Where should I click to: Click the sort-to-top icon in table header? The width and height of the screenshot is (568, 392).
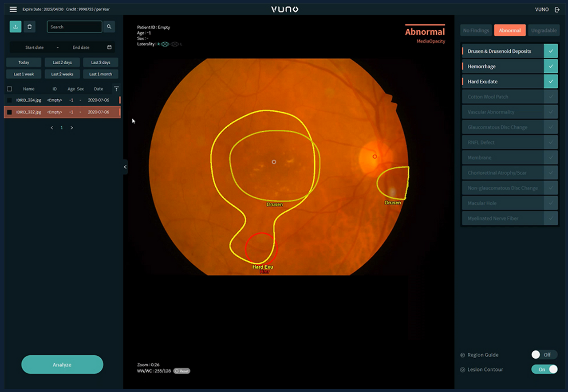click(x=116, y=89)
